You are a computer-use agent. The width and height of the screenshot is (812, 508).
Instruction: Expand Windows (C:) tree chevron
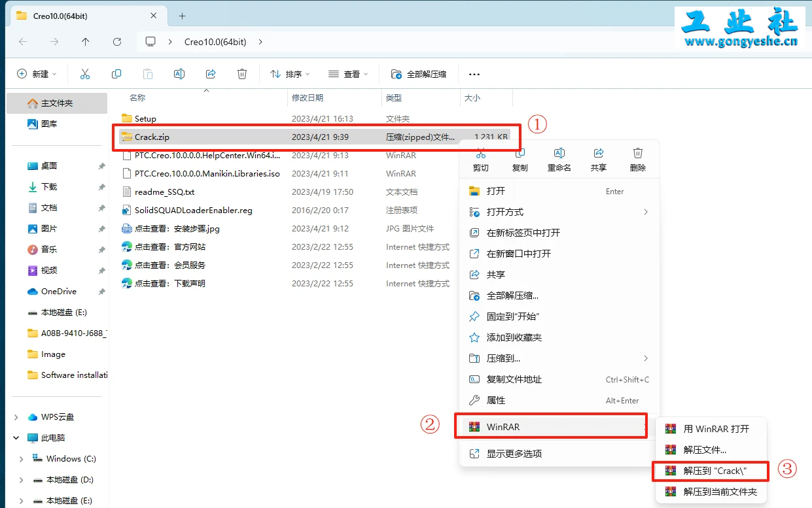tap(22, 459)
